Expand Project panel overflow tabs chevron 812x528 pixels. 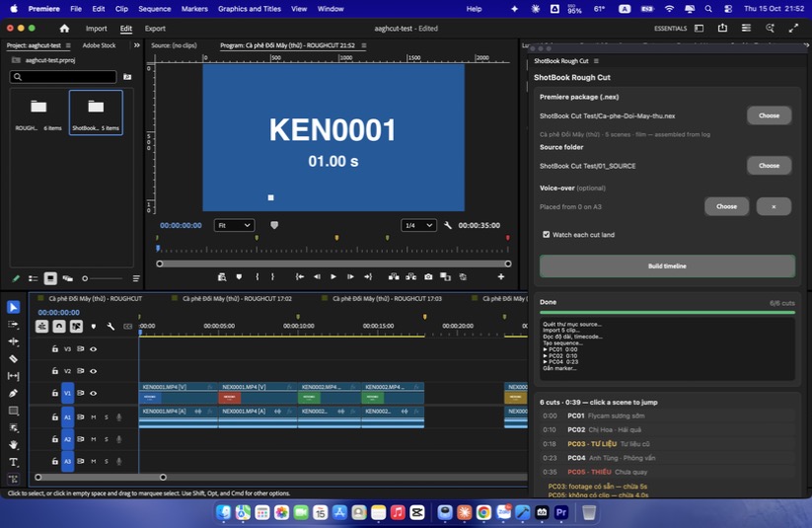tap(137, 45)
